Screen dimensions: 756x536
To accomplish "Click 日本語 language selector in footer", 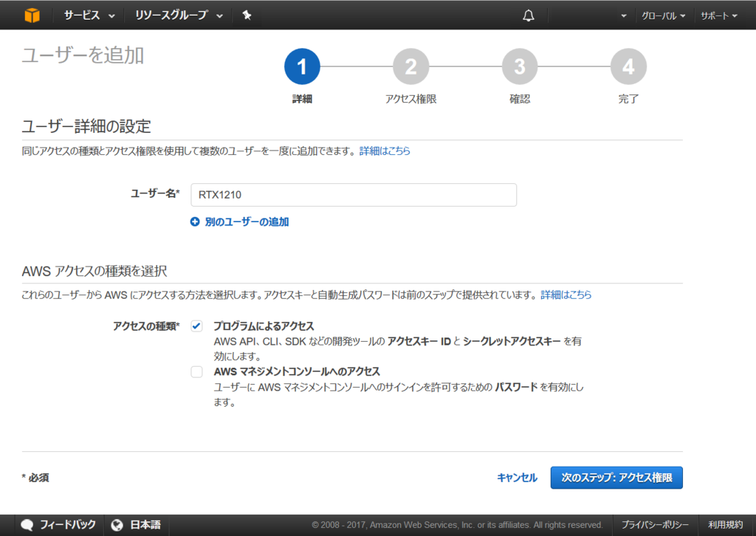I will [145, 525].
